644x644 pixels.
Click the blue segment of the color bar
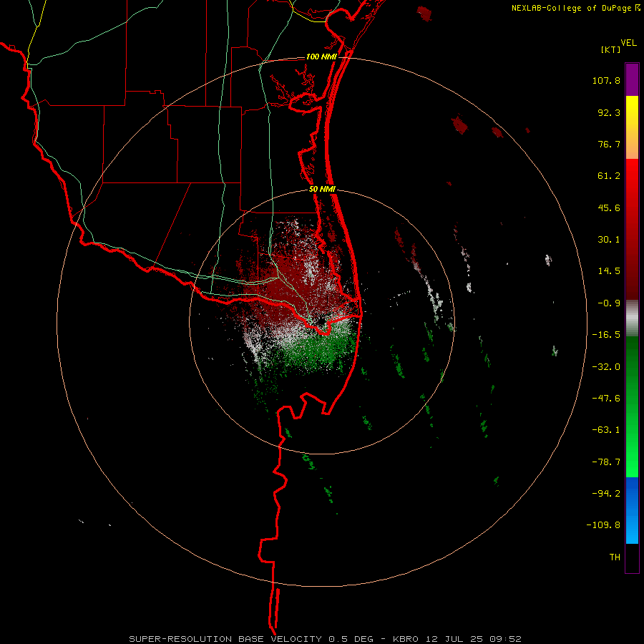click(x=632, y=510)
